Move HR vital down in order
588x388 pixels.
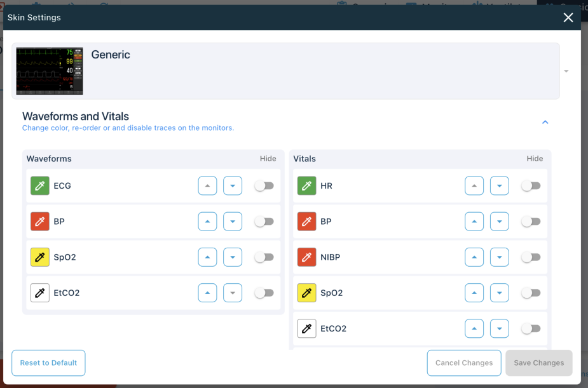coord(500,186)
